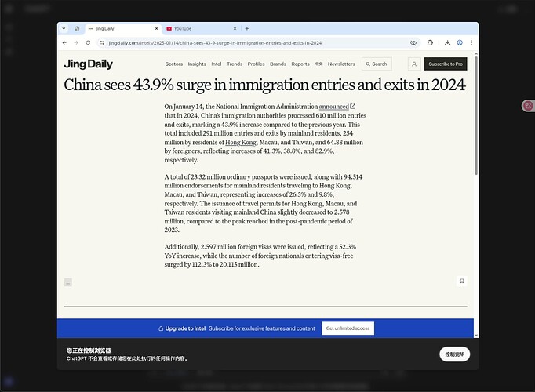The height and width of the screenshot is (392, 535).
Task: Open the Insights menu
Action: coord(197,64)
